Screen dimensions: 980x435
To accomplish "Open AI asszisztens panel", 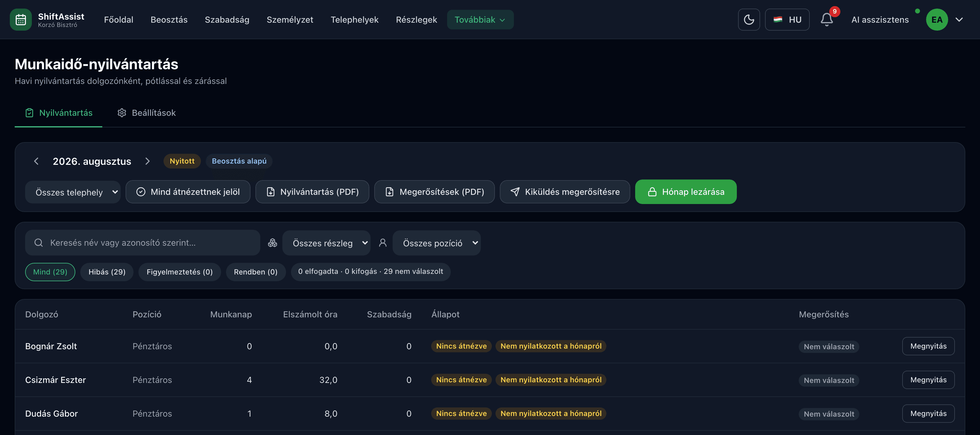I will pyautogui.click(x=880, y=20).
